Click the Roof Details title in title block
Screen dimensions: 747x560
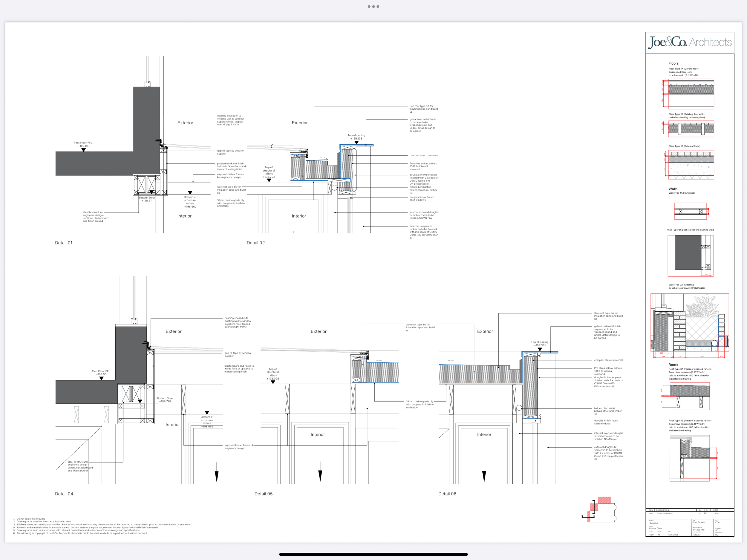[698, 522]
